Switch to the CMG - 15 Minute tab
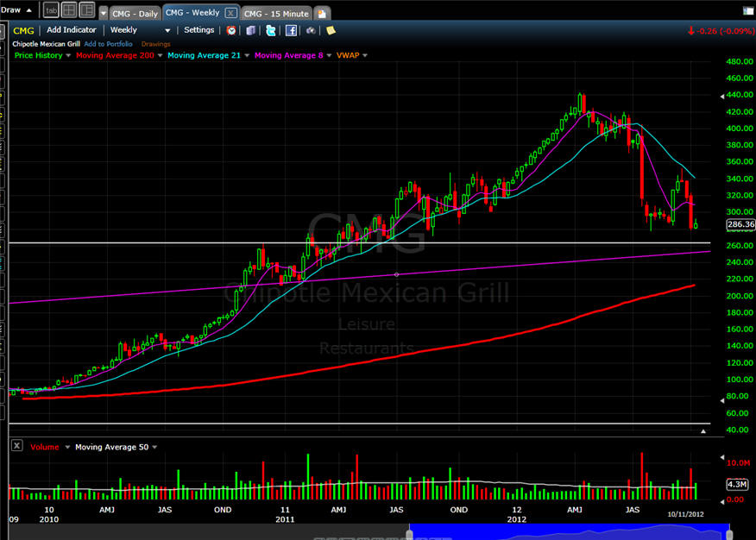 pyautogui.click(x=276, y=14)
